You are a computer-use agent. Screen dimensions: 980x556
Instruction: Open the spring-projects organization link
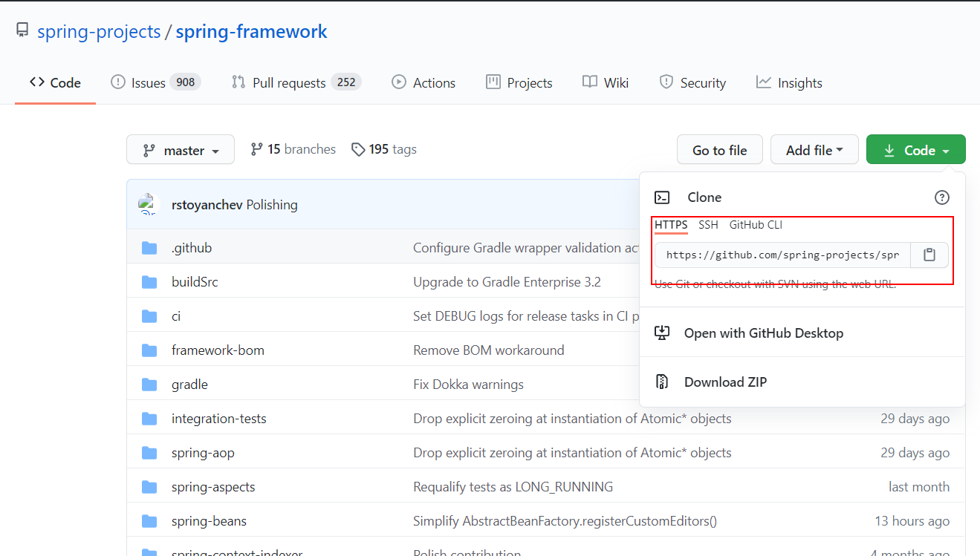[x=99, y=32]
